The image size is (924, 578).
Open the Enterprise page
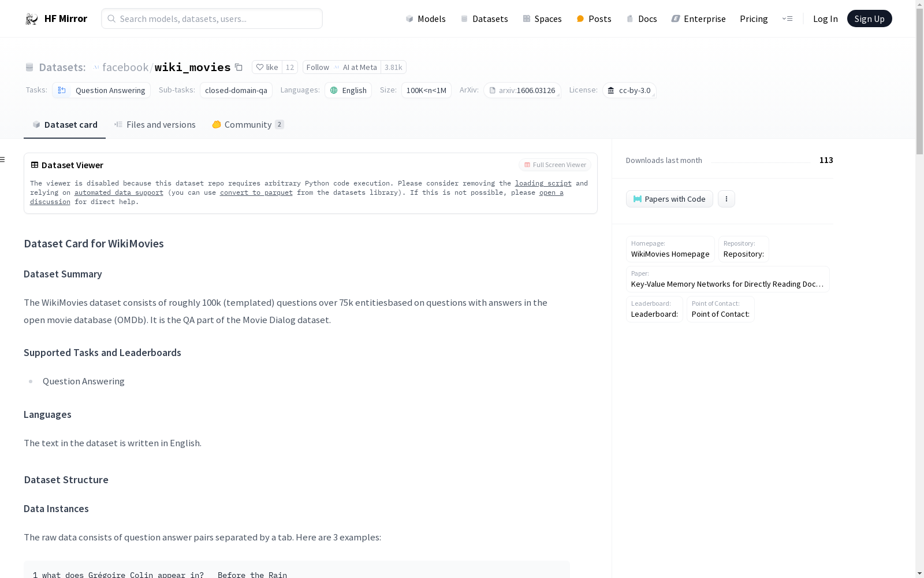click(698, 18)
